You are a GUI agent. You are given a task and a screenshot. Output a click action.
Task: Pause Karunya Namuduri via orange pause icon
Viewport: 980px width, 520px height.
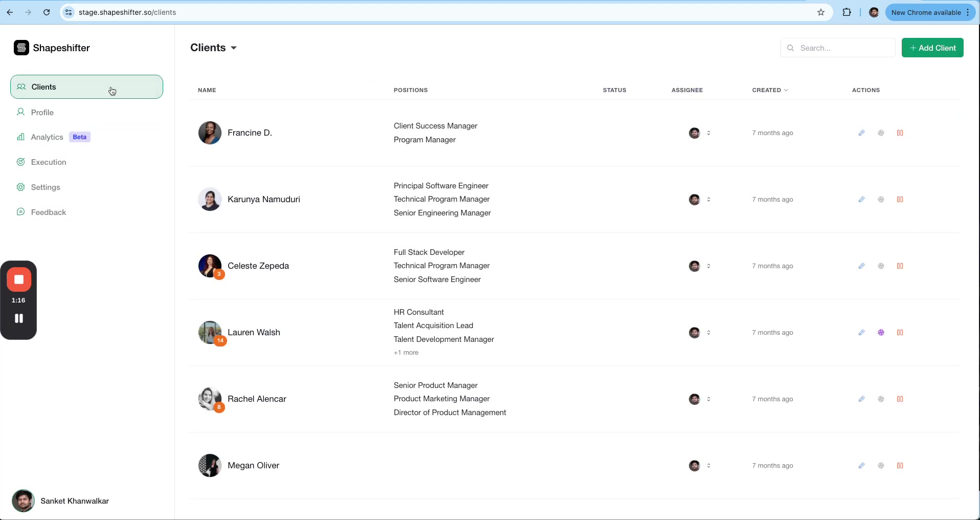pyautogui.click(x=900, y=199)
